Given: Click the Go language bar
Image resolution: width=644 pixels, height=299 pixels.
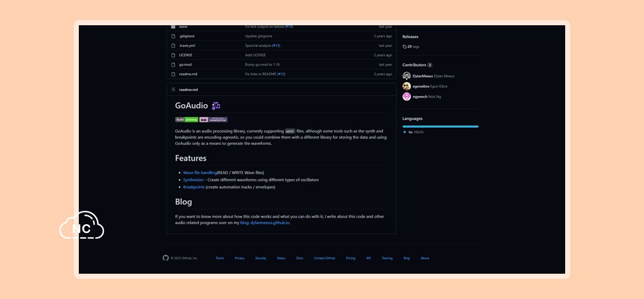Looking at the screenshot, I should coord(440,126).
